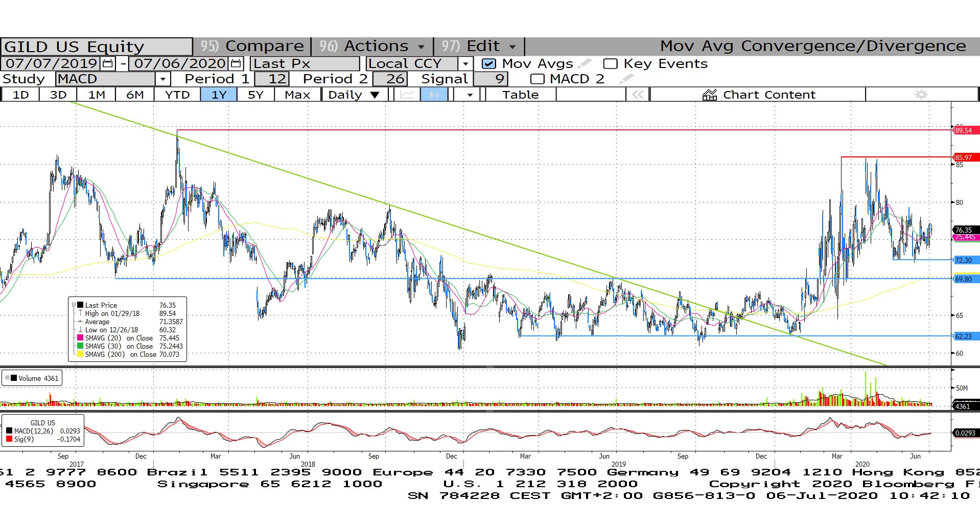Select the 1M time range tab
The width and height of the screenshot is (980, 524).
click(97, 95)
